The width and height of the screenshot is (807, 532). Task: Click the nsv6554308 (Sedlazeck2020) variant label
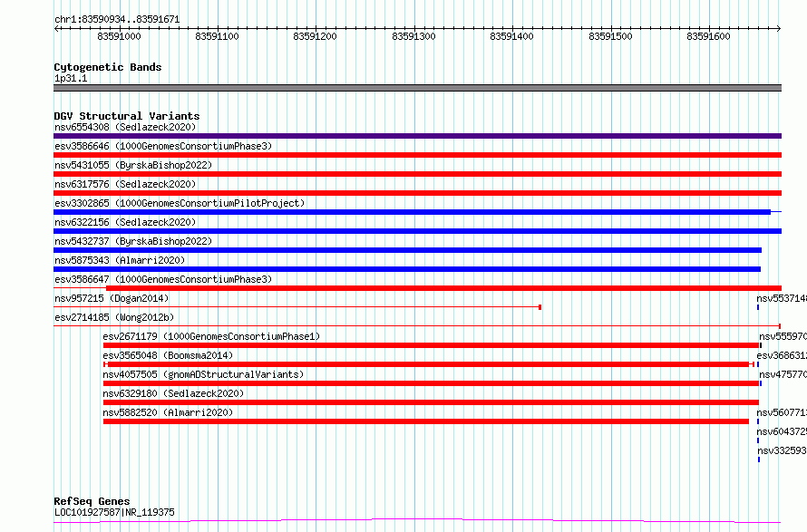click(125, 127)
